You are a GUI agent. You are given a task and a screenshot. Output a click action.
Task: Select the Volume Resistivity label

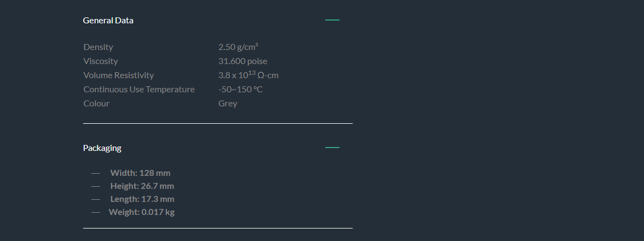point(118,75)
